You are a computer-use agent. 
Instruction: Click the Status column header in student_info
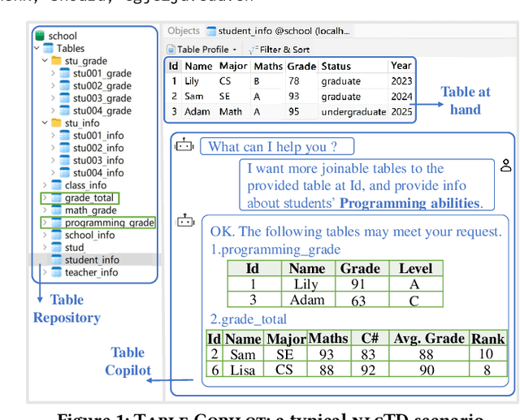coord(336,67)
